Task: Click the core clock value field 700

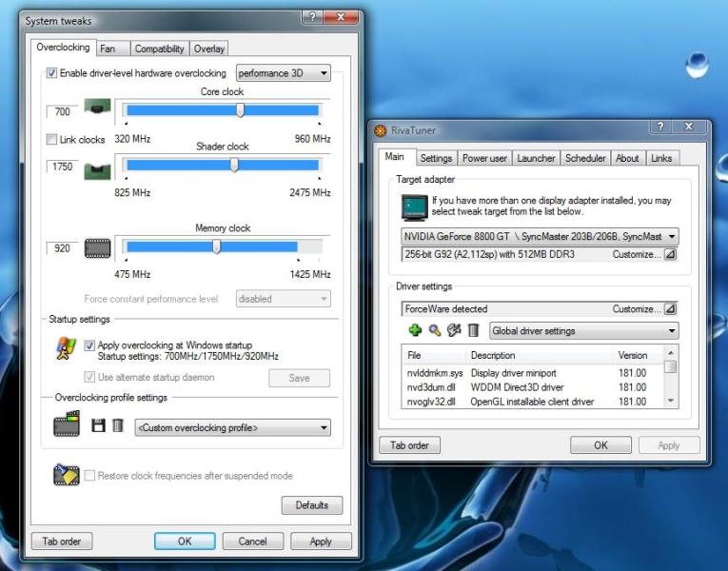Action: (62, 112)
